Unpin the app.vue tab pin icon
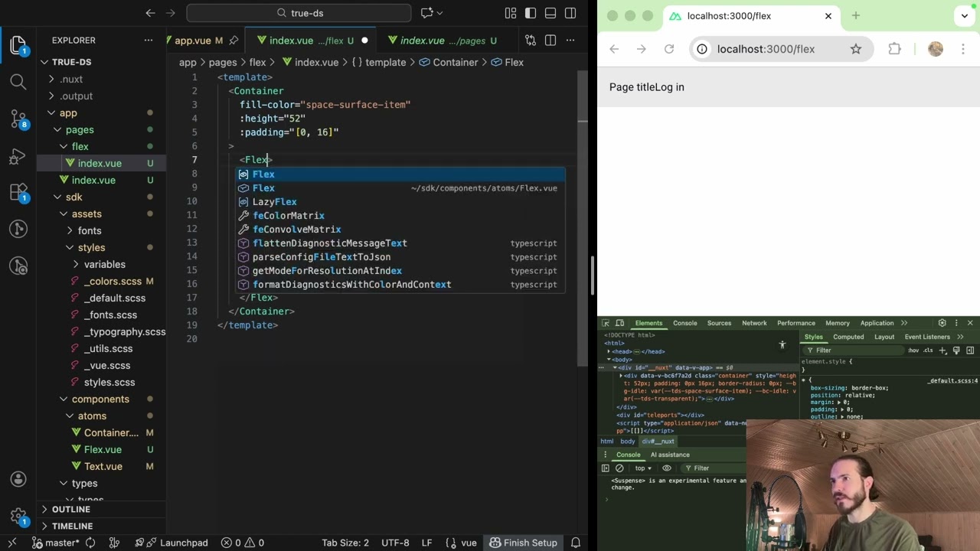The image size is (980, 551). click(234, 41)
